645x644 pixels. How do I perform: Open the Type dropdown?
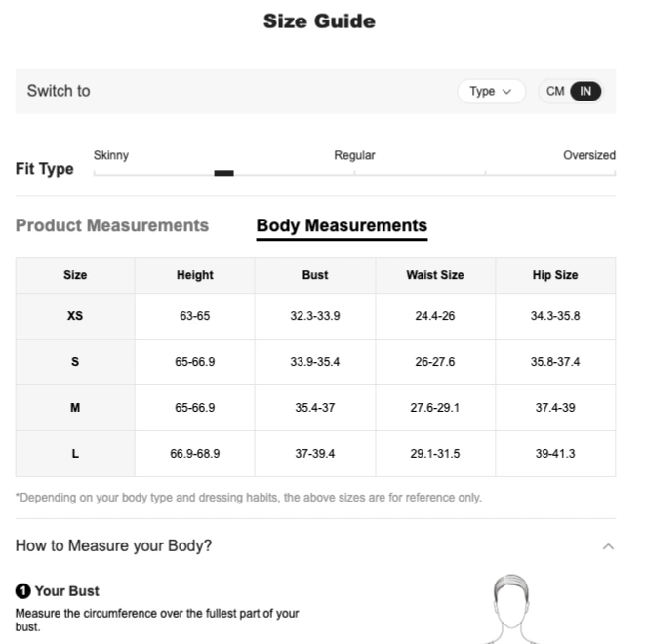[491, 92]
